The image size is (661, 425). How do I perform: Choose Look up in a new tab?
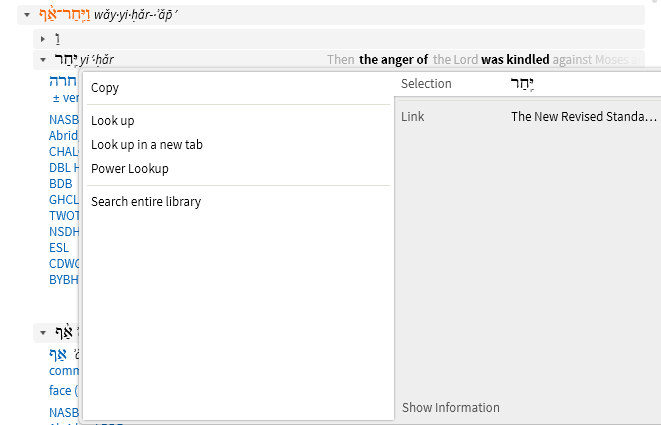click(146, 145)
